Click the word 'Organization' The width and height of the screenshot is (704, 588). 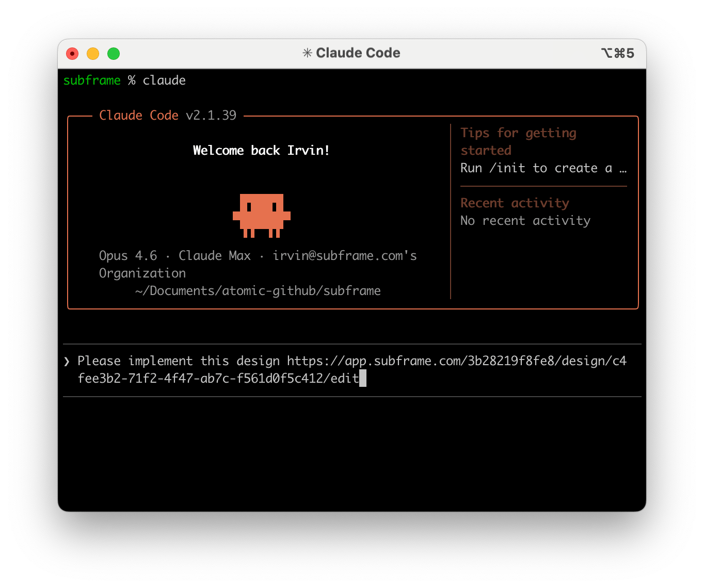142,273
